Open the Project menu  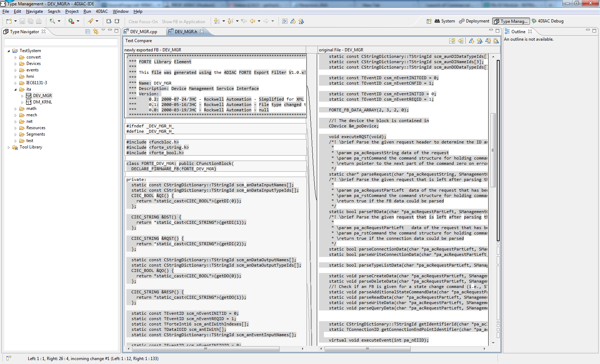click(72, 11)
